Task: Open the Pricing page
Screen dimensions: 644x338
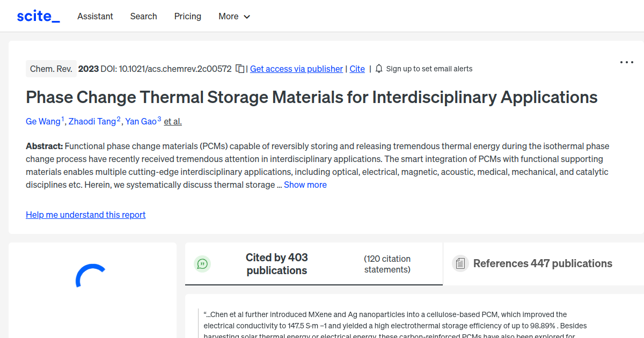Action: coord(187,16)
